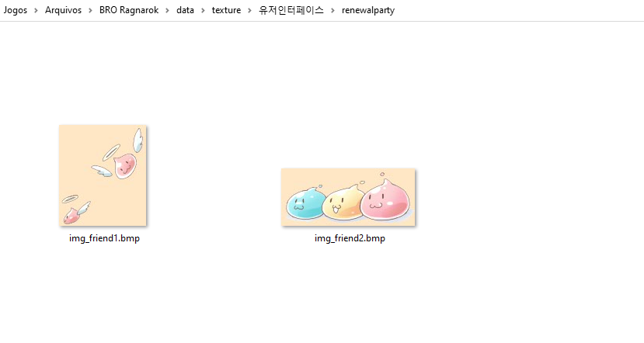Open texture folder in address path
The image size is (644, 343).
point(226,10)
